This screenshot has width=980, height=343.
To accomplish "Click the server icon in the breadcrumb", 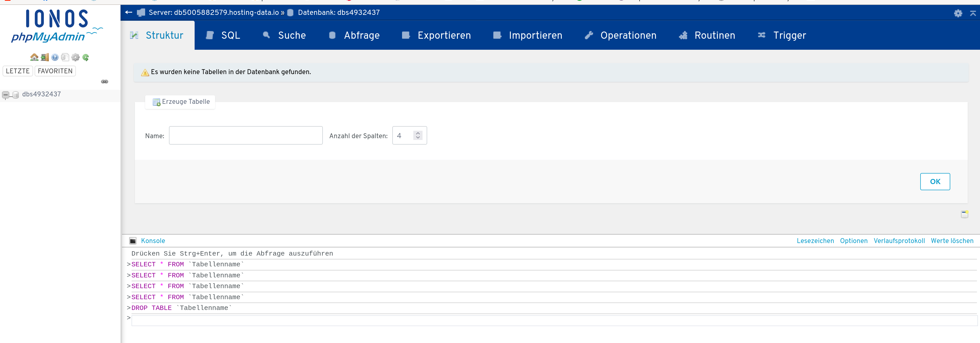I will pos(141,13).
